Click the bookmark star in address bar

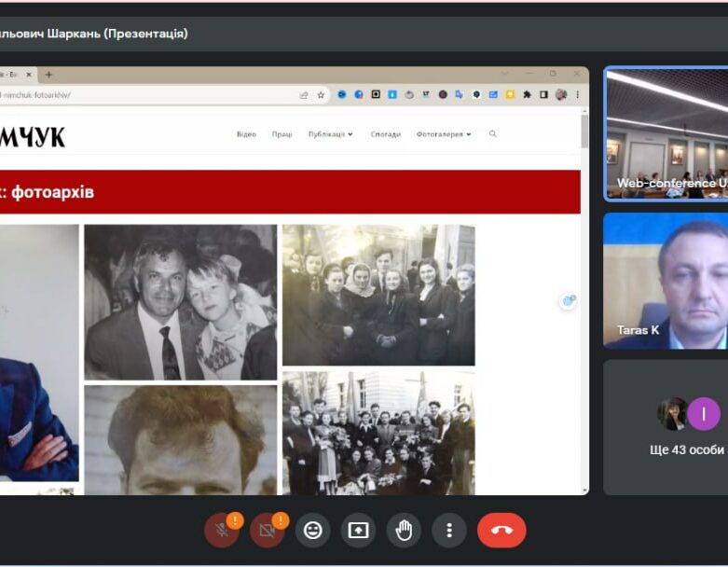321,95
